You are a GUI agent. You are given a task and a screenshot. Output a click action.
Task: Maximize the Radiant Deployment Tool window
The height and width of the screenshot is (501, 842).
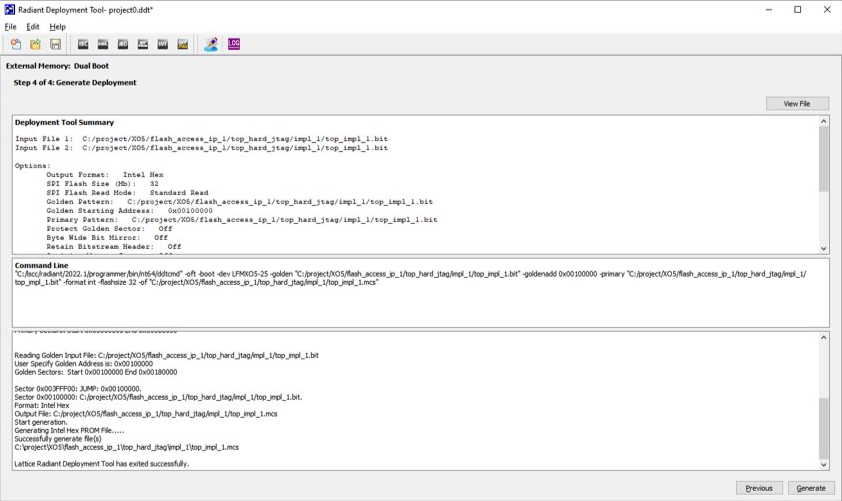point(798,10)
